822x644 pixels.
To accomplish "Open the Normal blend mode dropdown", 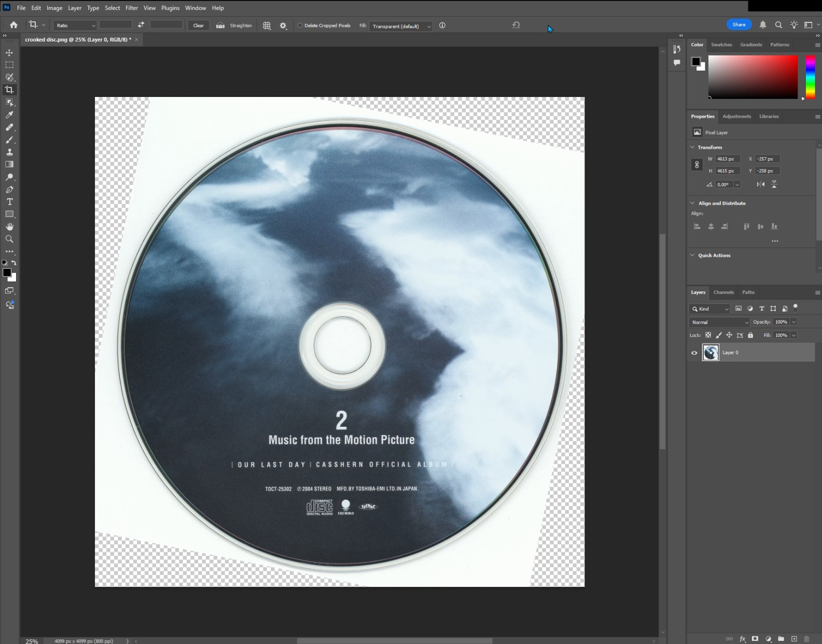I will (719, 322).
